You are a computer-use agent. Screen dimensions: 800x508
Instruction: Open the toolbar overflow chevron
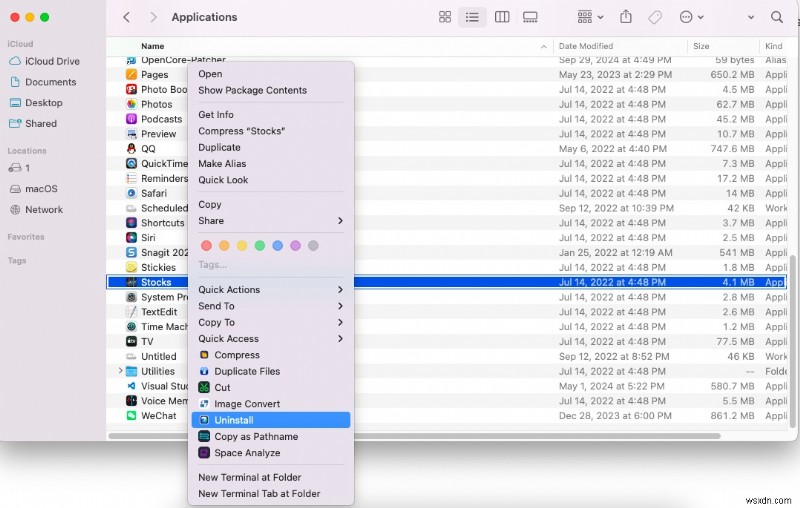(x=751, y=17)
